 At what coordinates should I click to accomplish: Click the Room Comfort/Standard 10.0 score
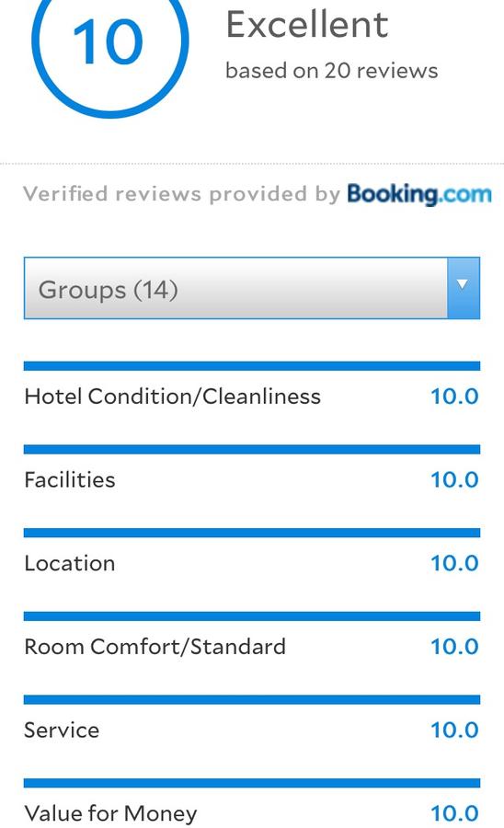454,647
